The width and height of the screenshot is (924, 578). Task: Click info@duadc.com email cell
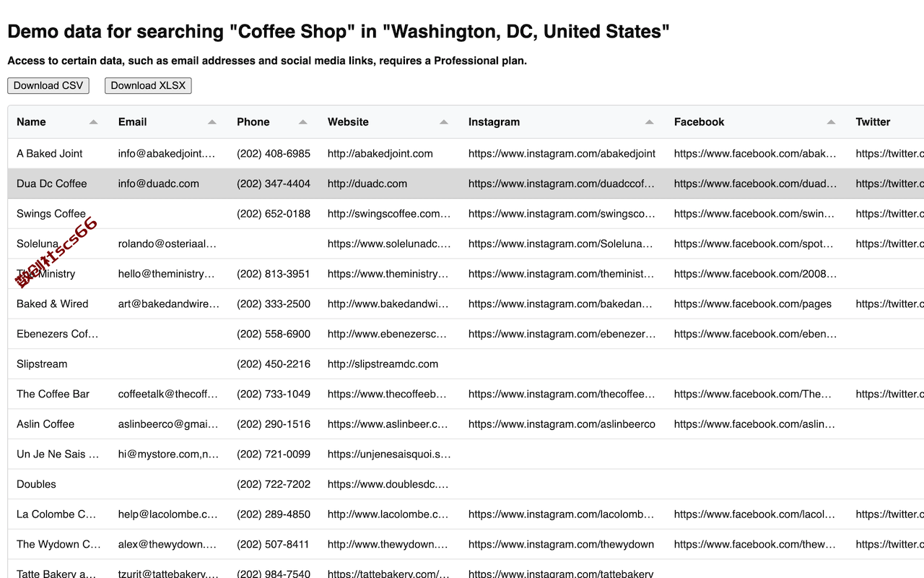coord(159,184)
